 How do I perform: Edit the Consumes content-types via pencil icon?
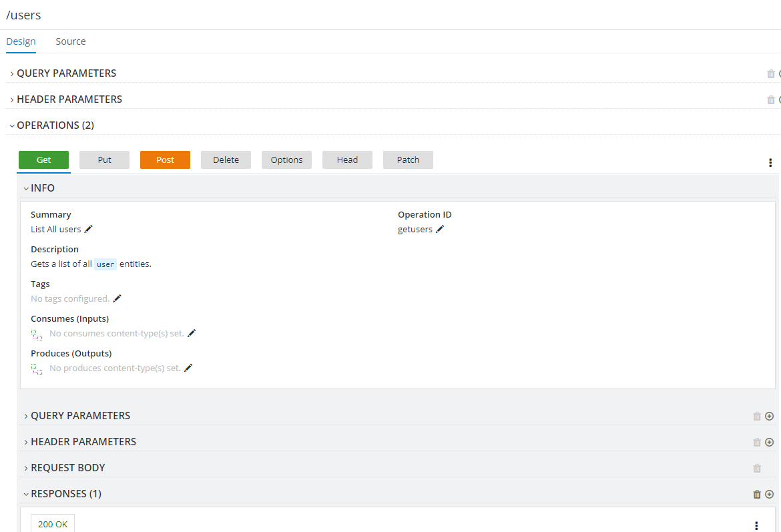pyautogui.click(x=192, y=332)
